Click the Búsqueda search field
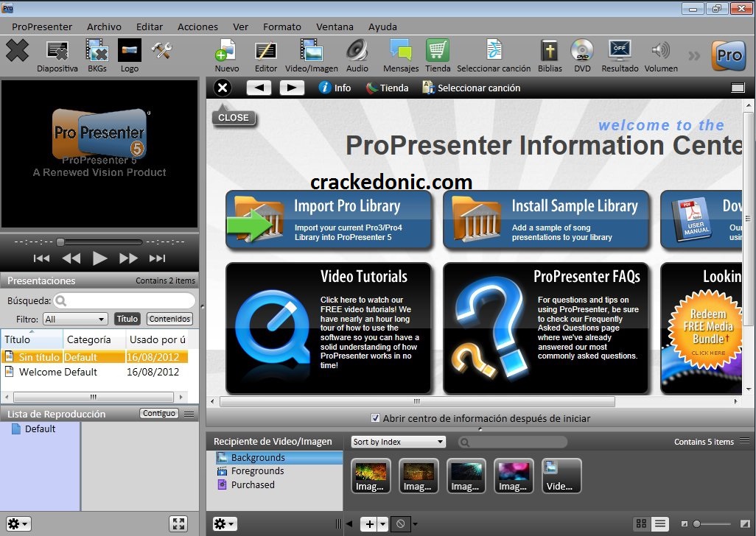This screenshot has height=536, width=756. click(x=125, y=300)
